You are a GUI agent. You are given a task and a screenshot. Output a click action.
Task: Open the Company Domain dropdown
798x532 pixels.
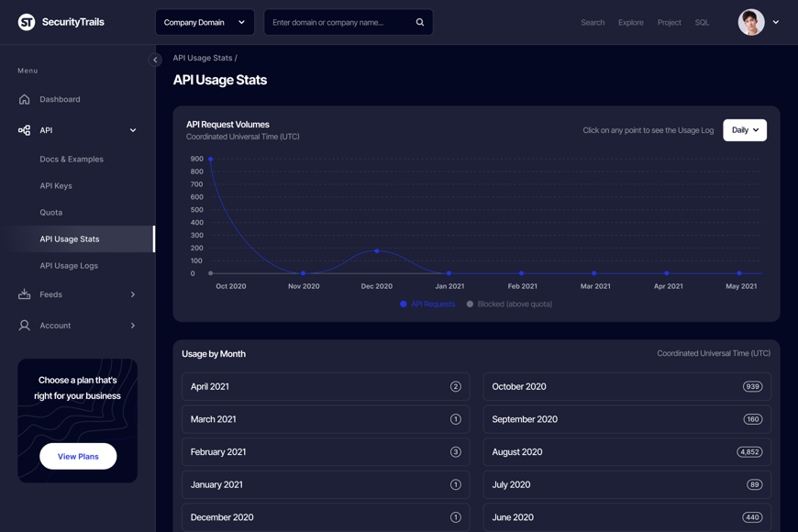(205, 22)
